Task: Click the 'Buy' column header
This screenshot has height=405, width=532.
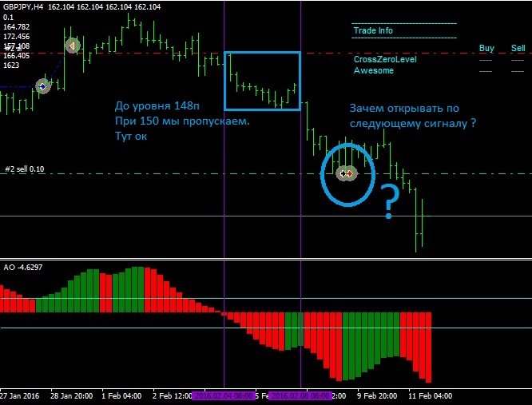Action: point(486,48)
